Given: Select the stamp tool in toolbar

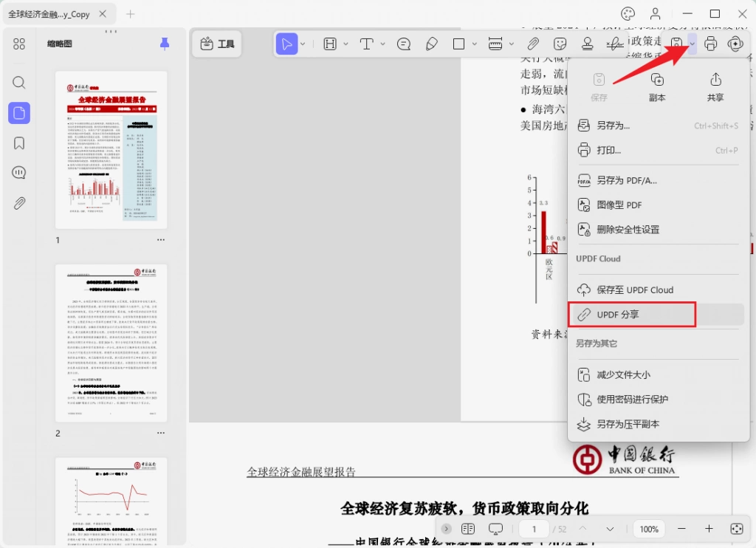Looking at the screenshot, I should [x=587, y=44].
